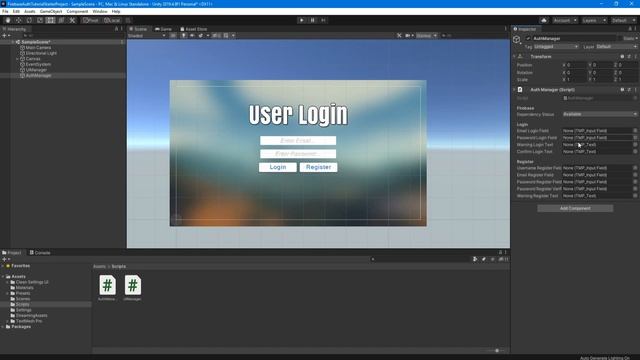Toggle 2D view in Scene toolbar
Image resolution: width=640 pixels, height=360 pixels.
click(x=173, y=36)
